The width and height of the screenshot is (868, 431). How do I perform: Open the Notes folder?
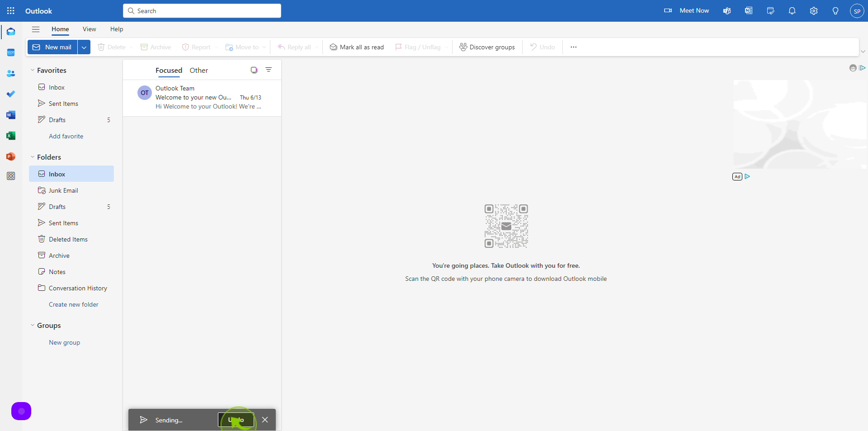(x=71, y=272)
